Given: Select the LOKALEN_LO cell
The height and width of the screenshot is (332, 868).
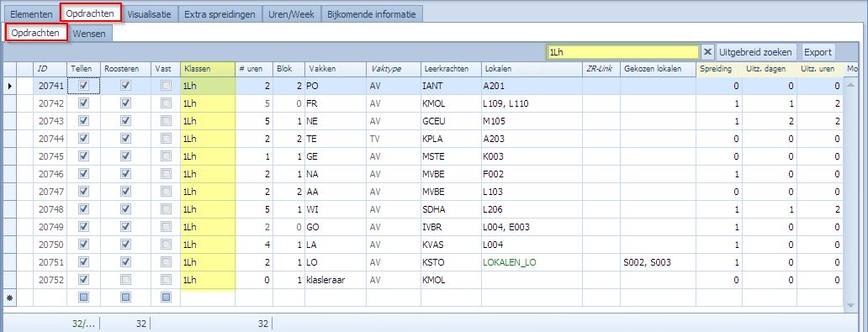Looking at the screenshot, I should point(532,262).
